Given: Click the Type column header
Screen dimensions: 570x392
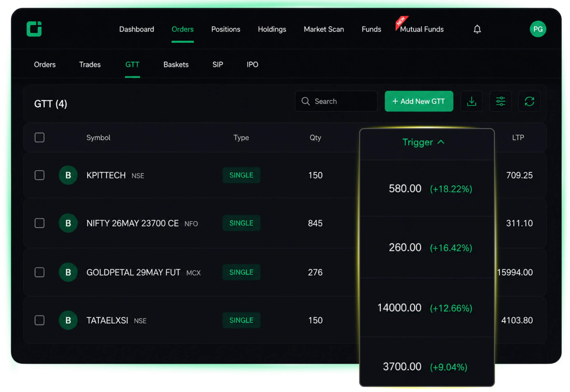Looking at the screenshot, I should (241, 138).
